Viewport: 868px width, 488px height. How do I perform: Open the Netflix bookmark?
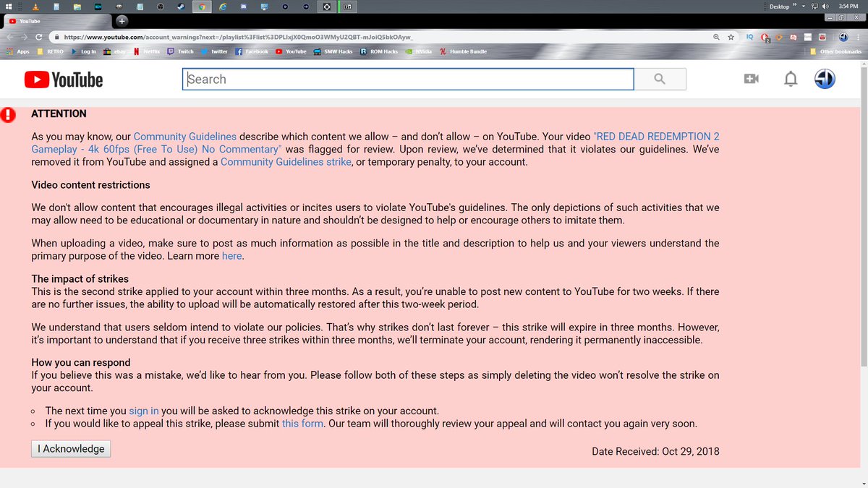coord(147,51)
